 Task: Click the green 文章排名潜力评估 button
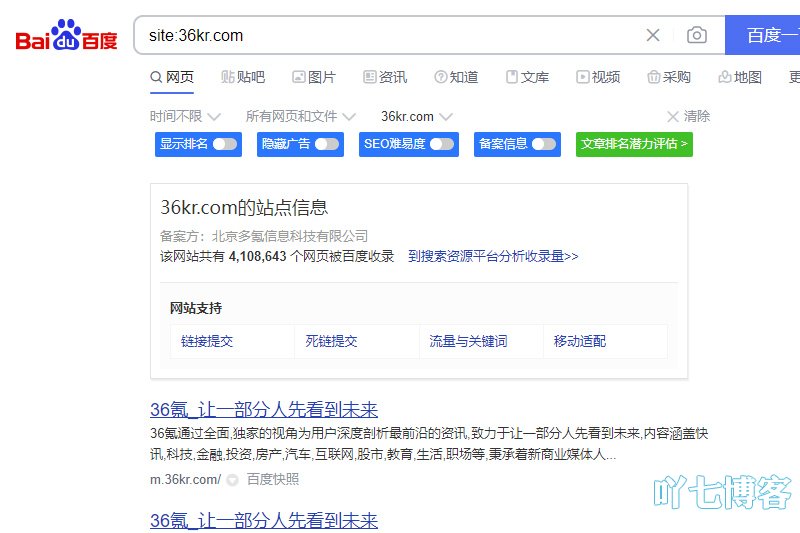(634, 144)
